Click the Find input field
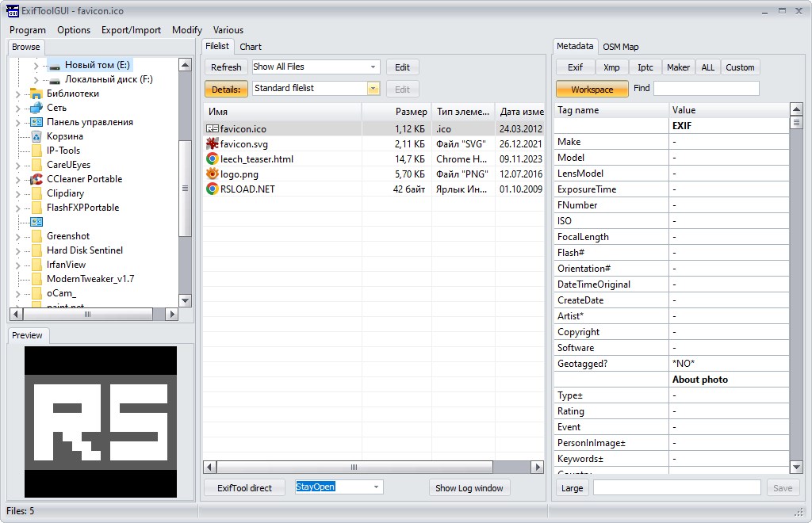The image size is (812, 523). coord(706,89)
